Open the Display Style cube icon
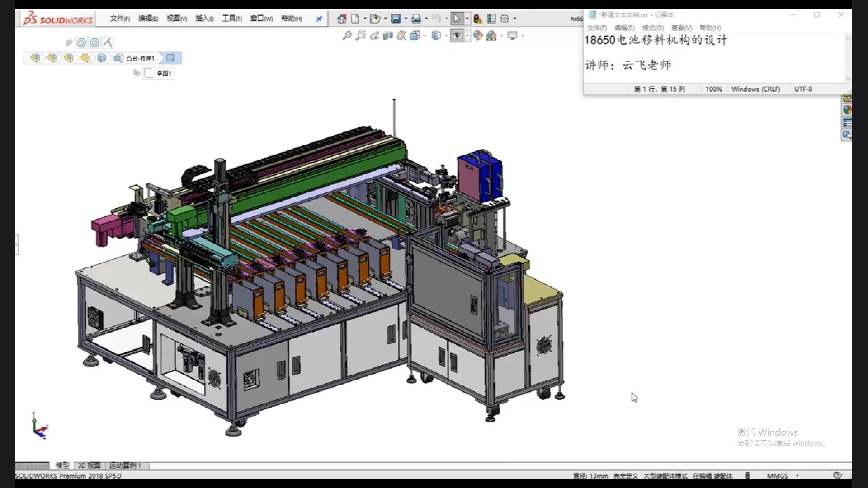The image size is (868, 488). coord(436,35)
